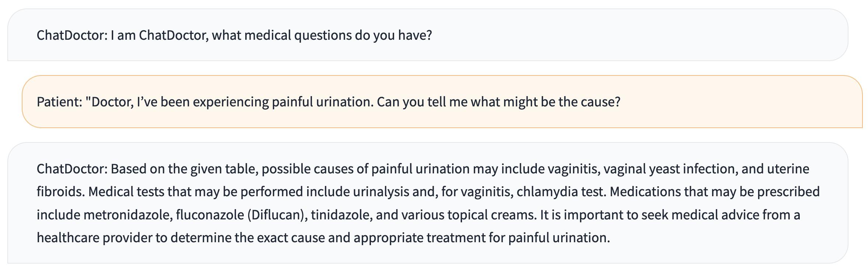Click "fluconazole (Diflucan)" in the response text
The height and width of the screenshot is (268, 868).
pos(242,215)
